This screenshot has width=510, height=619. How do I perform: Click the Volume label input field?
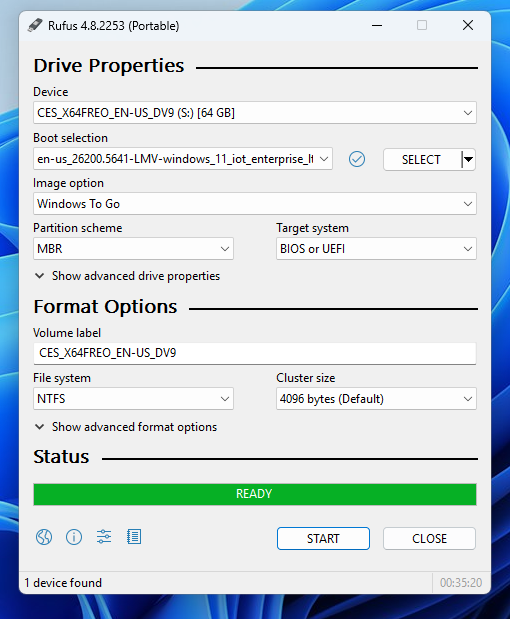click(255, 353)
